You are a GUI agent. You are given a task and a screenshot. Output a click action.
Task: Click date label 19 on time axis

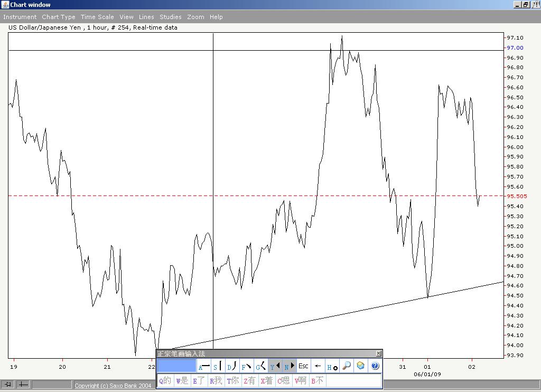click(x=13, y=367)
